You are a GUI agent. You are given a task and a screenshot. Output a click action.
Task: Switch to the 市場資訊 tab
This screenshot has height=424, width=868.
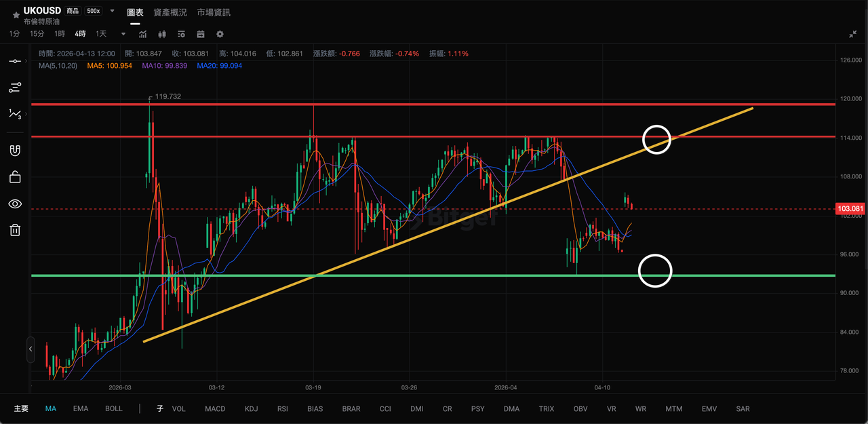pos(213,12)
